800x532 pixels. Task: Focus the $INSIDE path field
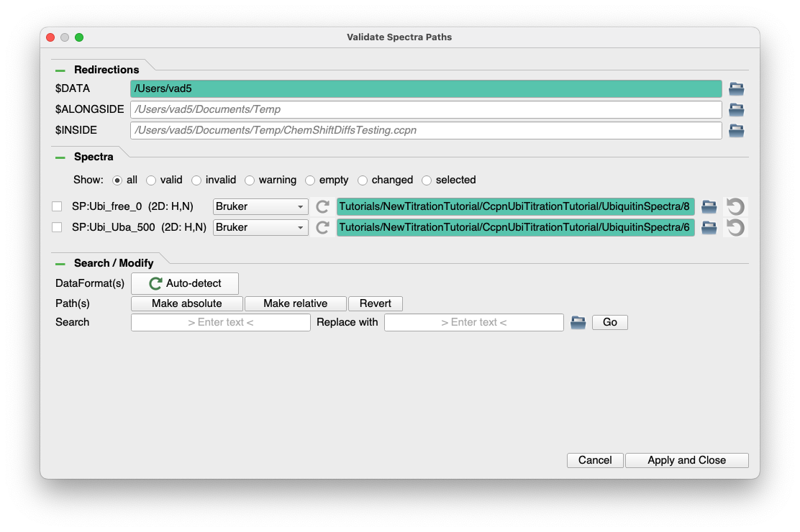coord(426,131)
